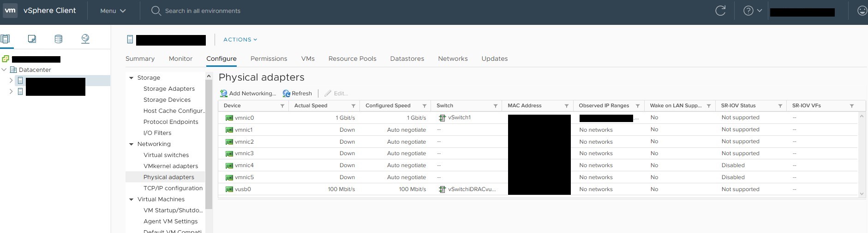
Task: Switch to Networking inventory view
Action: pyautogui.click(x=85, y=39)
